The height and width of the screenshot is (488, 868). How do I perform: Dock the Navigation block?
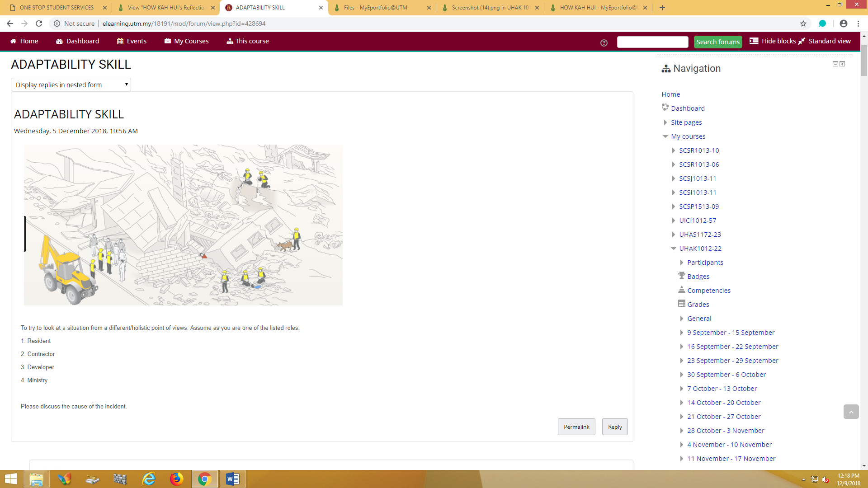pos(842,64)
